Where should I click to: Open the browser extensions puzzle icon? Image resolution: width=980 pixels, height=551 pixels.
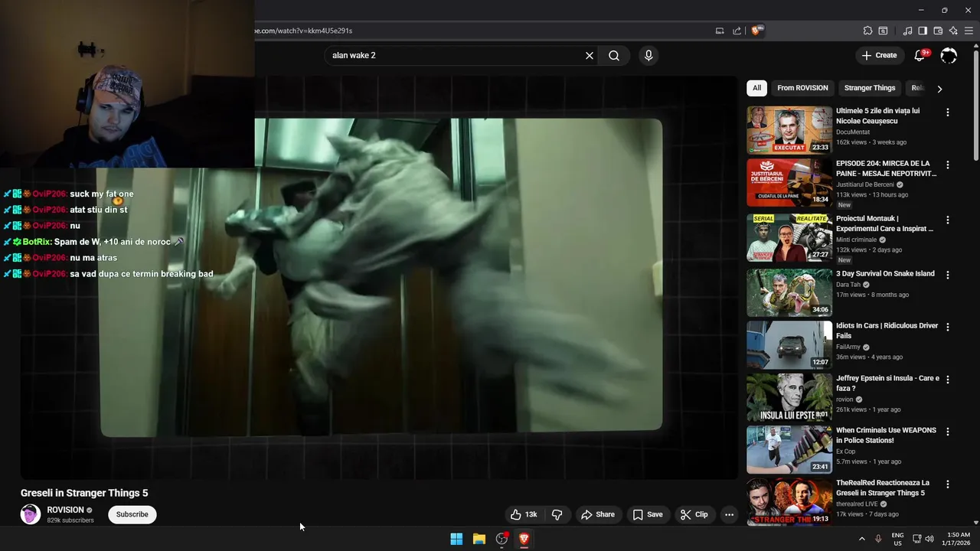(x=867, y=31)
